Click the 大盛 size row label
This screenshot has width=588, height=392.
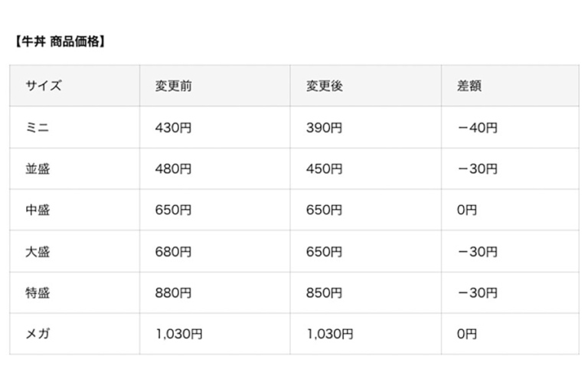[x=38, y=251]
